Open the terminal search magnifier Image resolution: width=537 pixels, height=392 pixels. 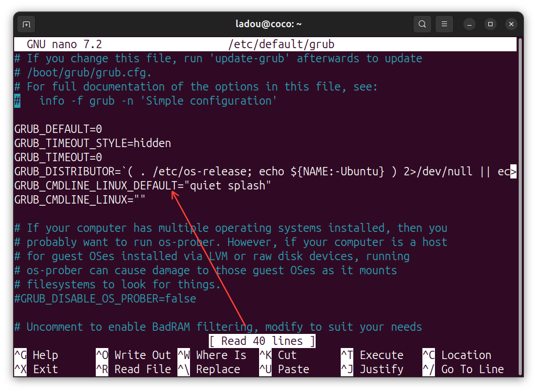421,24
